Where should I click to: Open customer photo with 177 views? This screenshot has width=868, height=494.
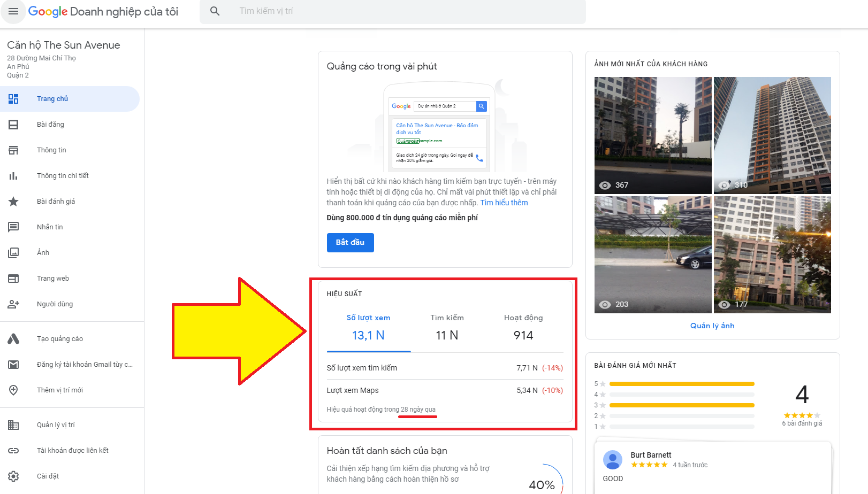pyautogui.click(x=772, y=254)
